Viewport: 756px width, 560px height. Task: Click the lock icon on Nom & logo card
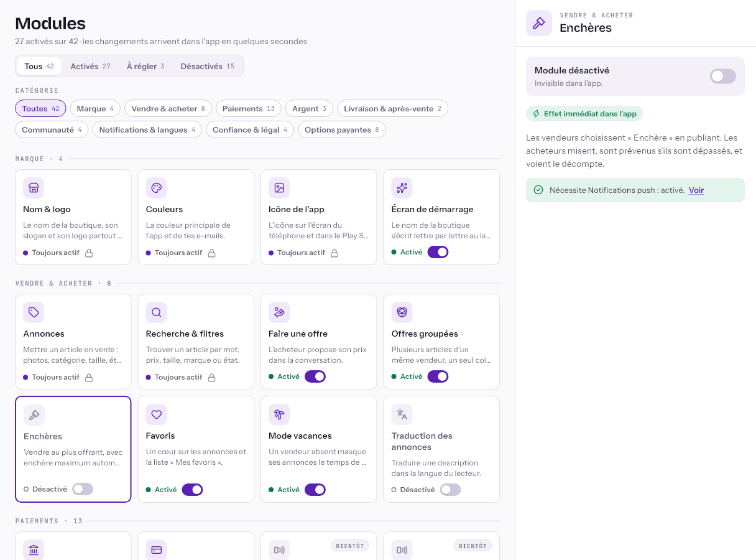click(89, 253)
